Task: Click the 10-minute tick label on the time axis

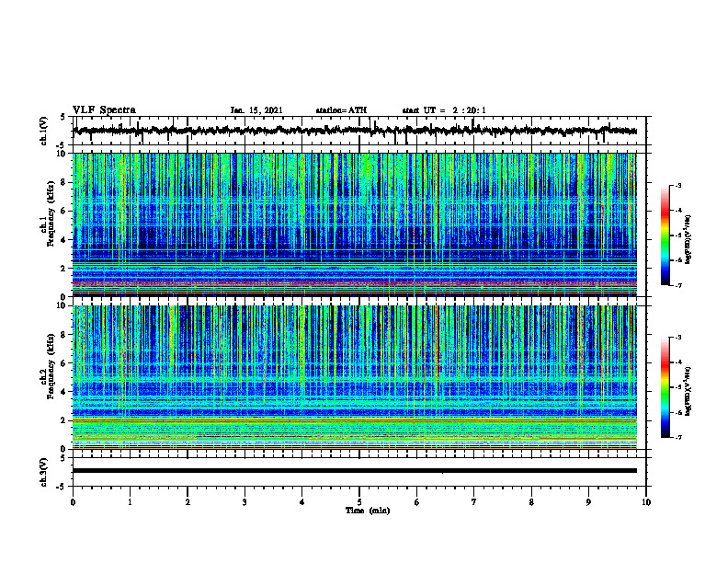Action: (646, 502)
